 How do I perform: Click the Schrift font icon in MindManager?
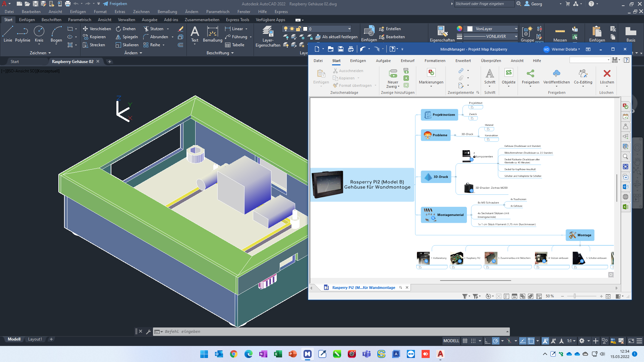pyautogui.click(x=490, y=73)
